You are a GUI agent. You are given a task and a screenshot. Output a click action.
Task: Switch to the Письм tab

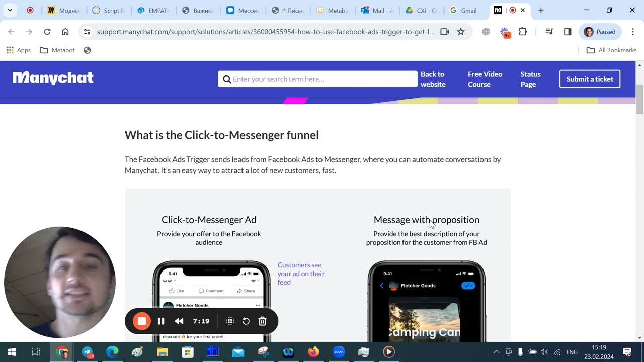pyautogui.click(x=288, y=10)
